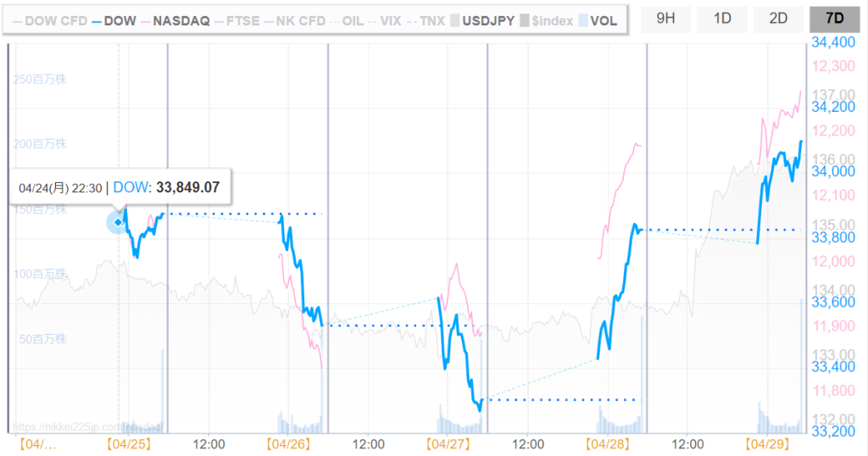The image size is (868, 456).
Task: Select the 1D range button
Action: click(x=722, y=19)
